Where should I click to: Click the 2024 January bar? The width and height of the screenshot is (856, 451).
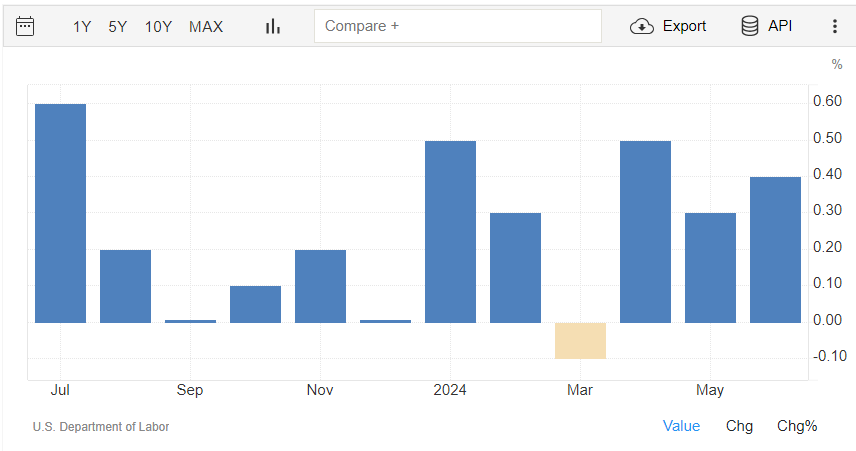point(450,232)
